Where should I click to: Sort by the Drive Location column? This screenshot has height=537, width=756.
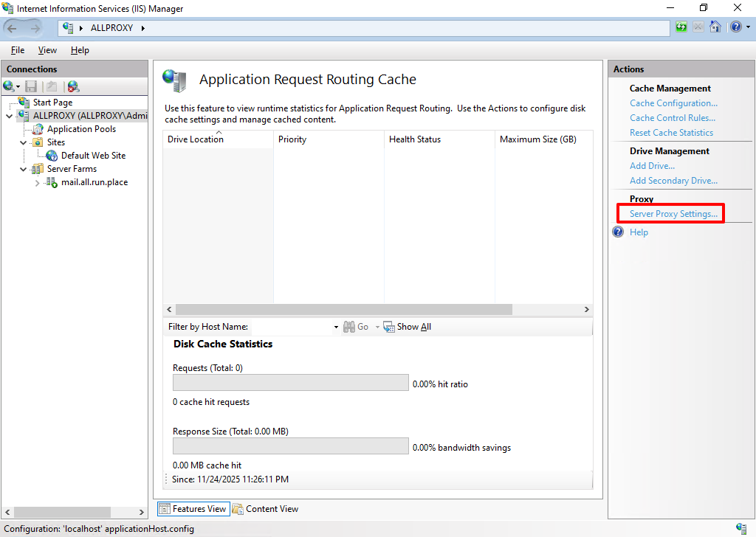(219, 139)
